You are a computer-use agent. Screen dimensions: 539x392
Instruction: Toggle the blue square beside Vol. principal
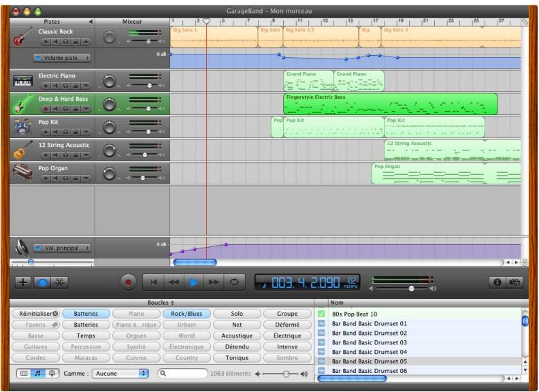(x=38, y=248)
